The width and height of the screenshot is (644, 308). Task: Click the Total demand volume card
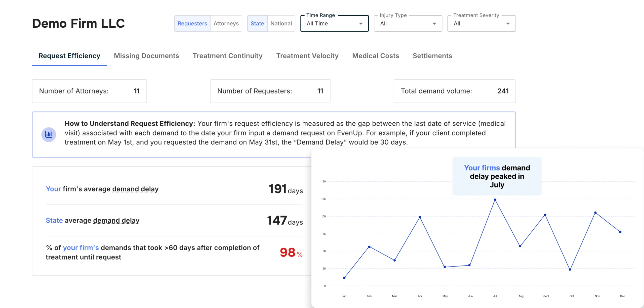pyautogui.click(x=454, y=91)
